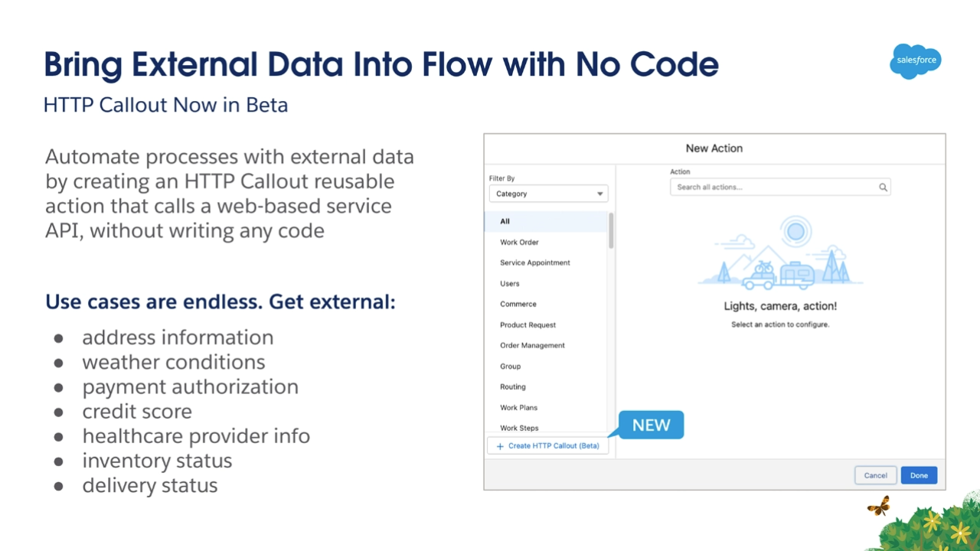Click the category list scrollbar
980x551 pixels.
(x=611, y=230)
